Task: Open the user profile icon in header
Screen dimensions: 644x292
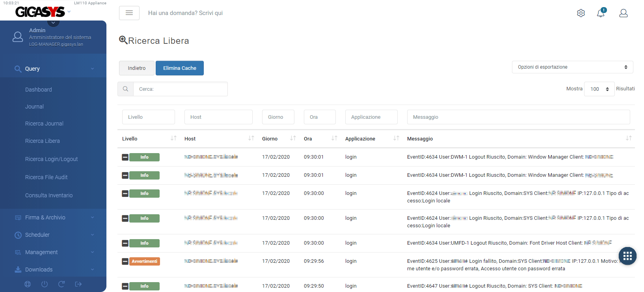Action: [x=623, y=13]
